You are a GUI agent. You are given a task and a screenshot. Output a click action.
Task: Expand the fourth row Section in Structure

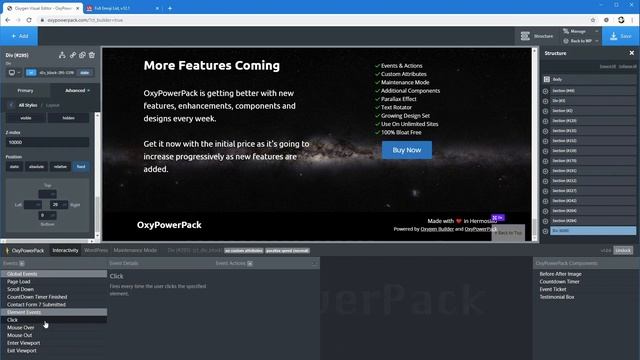(x=545, y=121)
